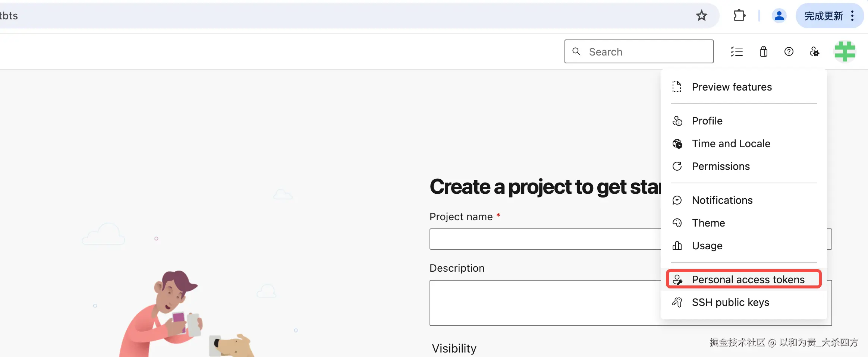868x357 pixels.
Task: Click the Chrome update button
Action: (823, 16)
